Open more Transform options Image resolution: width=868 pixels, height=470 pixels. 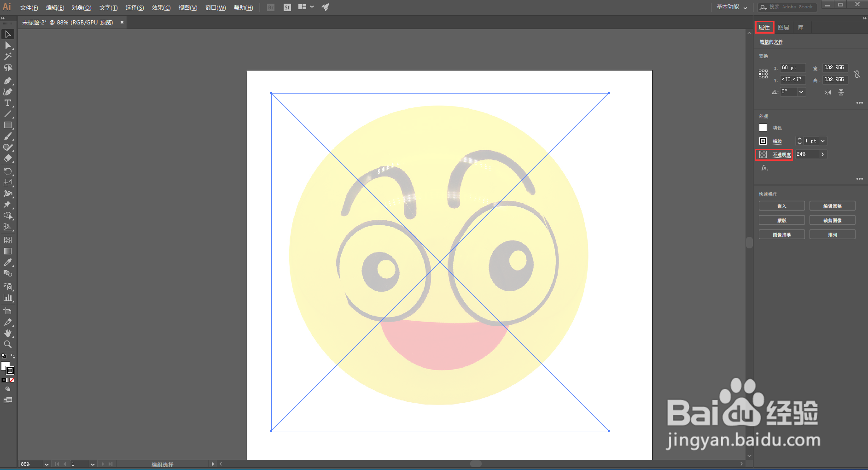(x=860, y=103)
